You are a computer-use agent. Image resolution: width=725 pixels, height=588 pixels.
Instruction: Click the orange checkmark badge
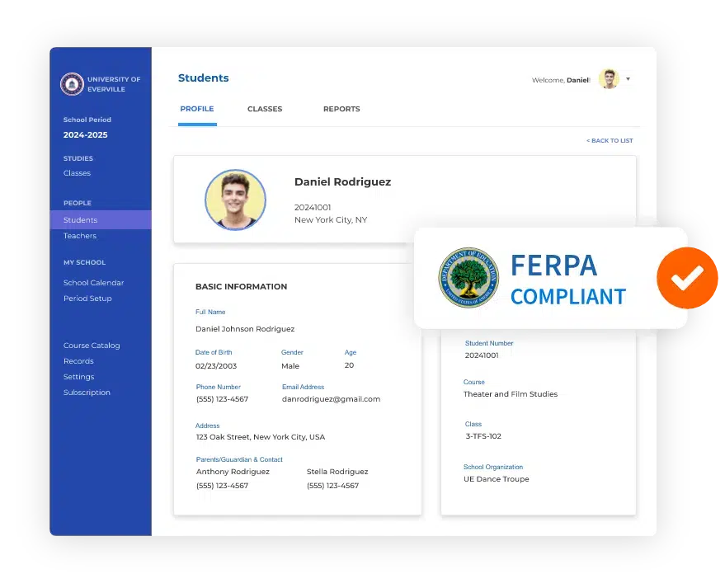687,278
